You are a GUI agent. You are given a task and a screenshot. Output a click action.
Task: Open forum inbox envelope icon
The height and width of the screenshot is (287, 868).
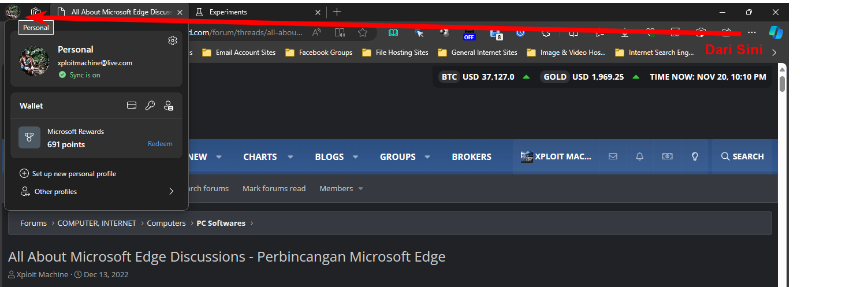(x=613, y=156)
